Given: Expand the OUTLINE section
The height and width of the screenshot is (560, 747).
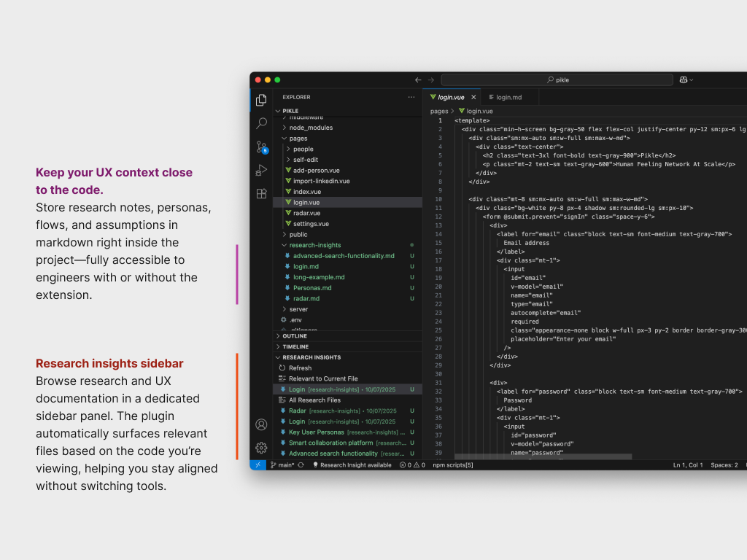Looking at the screenshot, I should [295, 335].
